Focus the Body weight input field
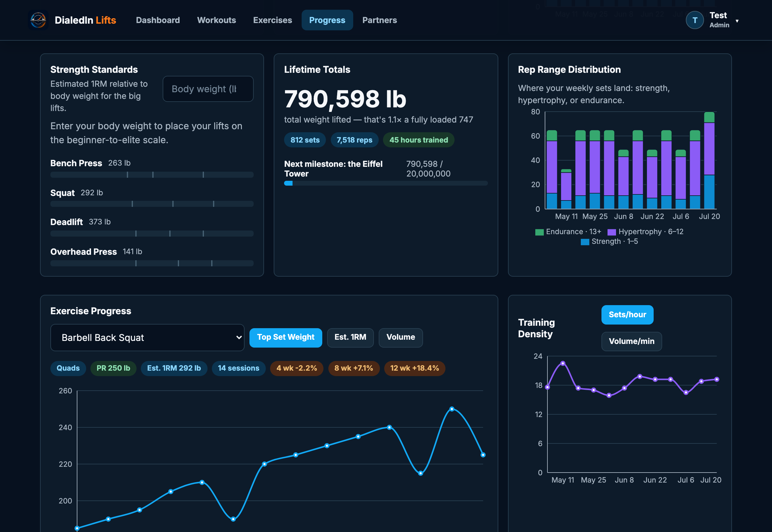The width and height of the screenshot is (772, 532). (208, 89)
